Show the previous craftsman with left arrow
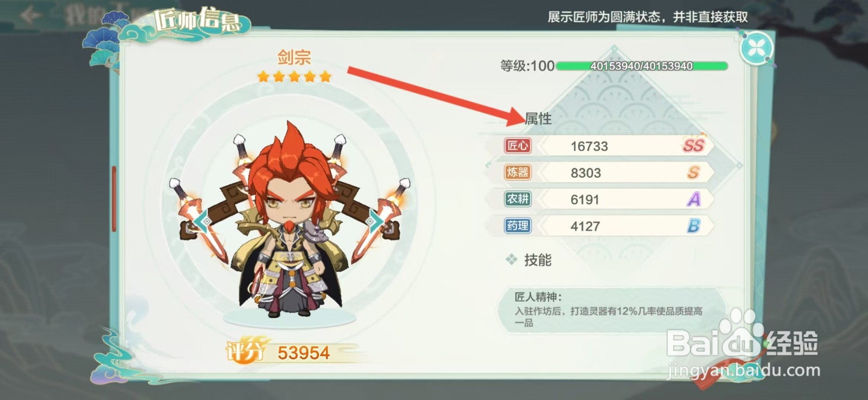This screenshot has height=400, width=868. click(203, 221)
